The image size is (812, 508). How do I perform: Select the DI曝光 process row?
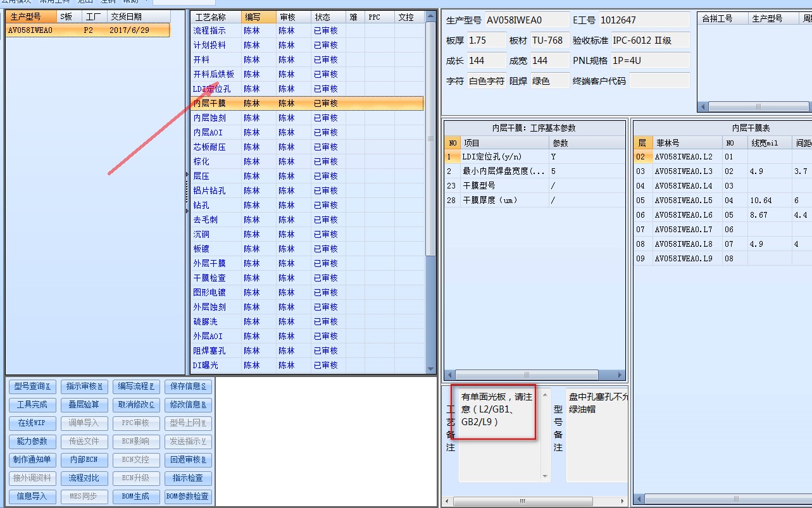click(x=308, y=365)
